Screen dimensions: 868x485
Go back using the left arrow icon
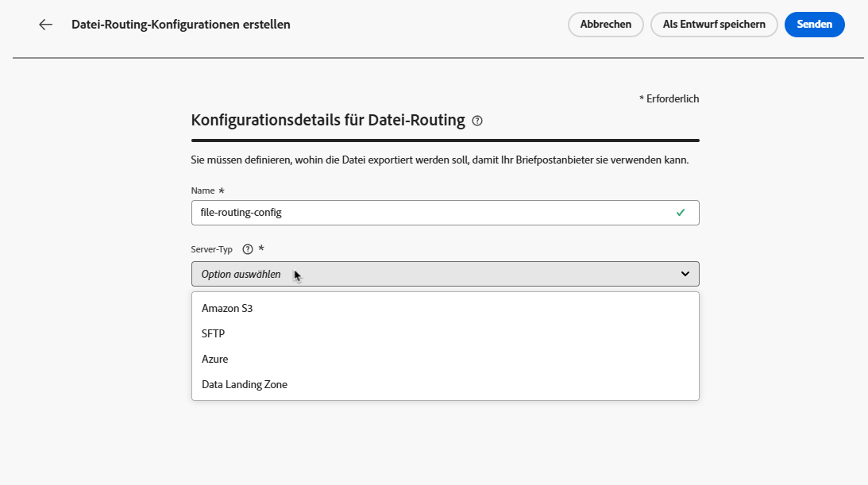tap(45, 25)
